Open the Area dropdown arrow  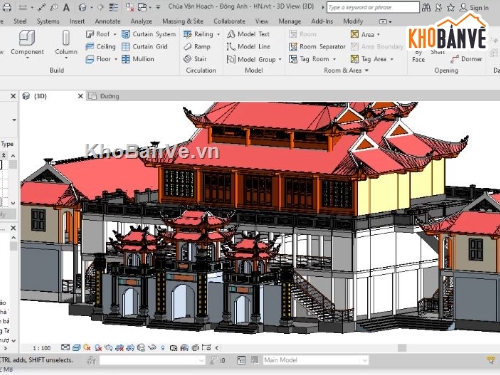[x=378, y=34]
